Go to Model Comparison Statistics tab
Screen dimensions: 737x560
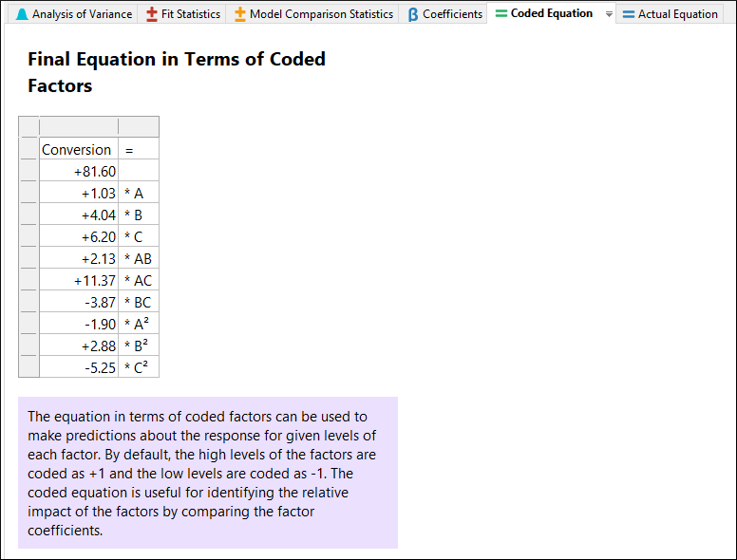[x=313, y=14]
